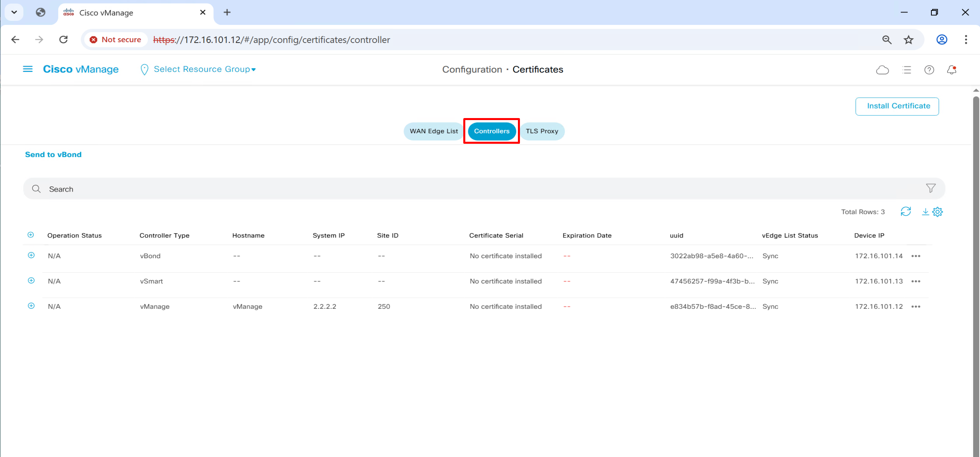Open table column settings gear

point(938,212)
